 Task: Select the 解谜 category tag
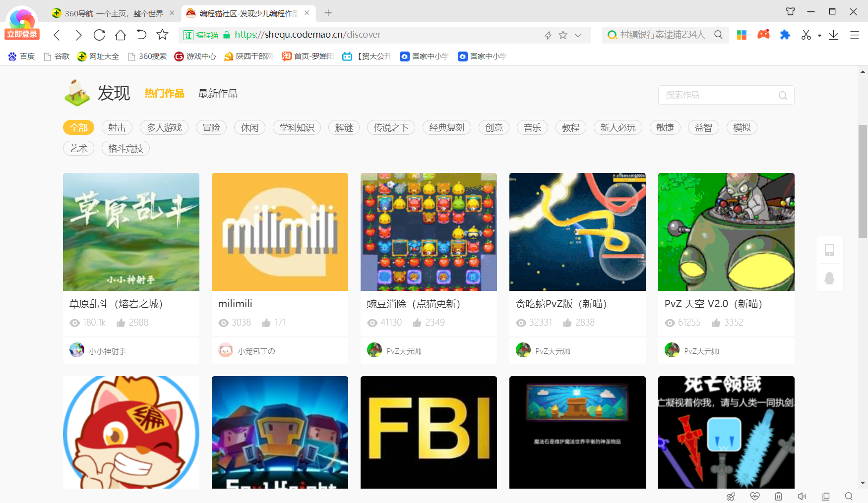(x=344, y=128)
